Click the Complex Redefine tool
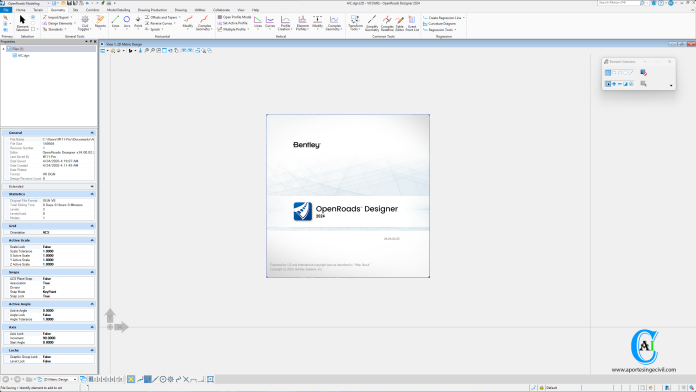Viewport: 696px width, 392px height. tap(387, 23)
